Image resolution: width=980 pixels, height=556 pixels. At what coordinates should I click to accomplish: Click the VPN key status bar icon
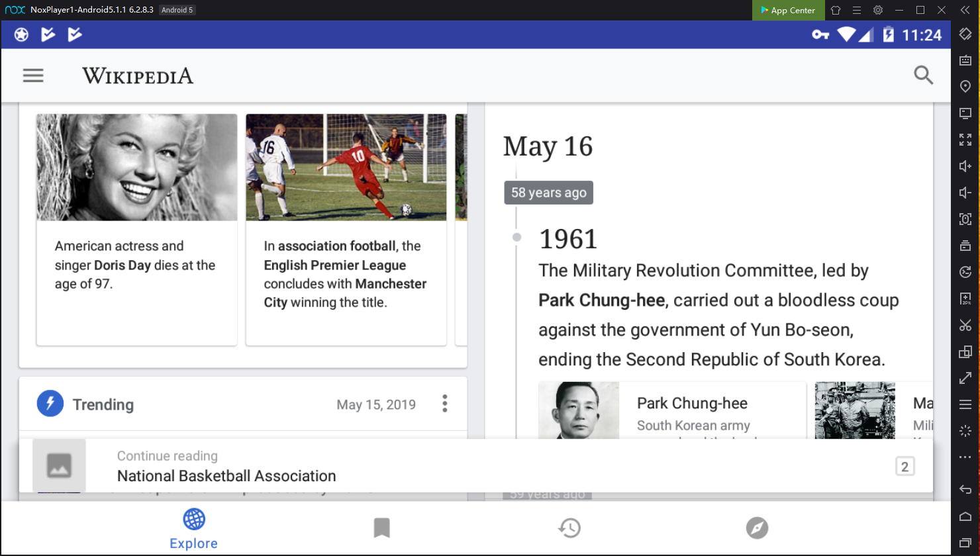(820, 34)
